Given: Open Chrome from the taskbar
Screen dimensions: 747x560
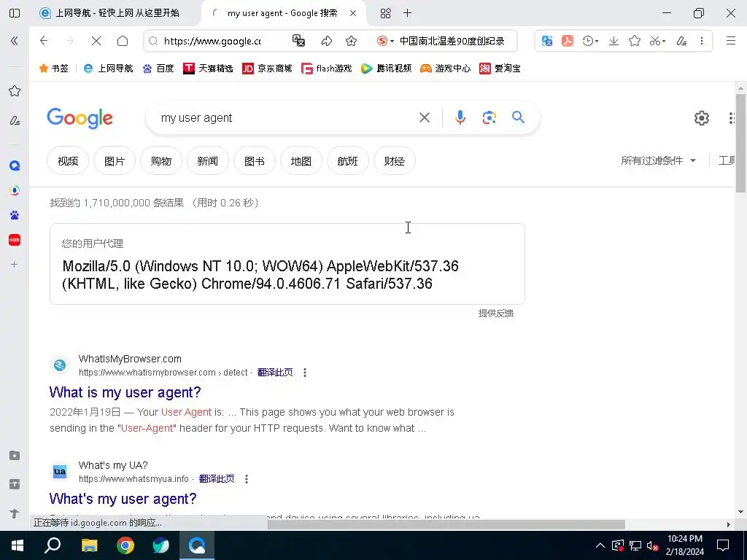Looking at the screenshot, I should pos(125,545).
